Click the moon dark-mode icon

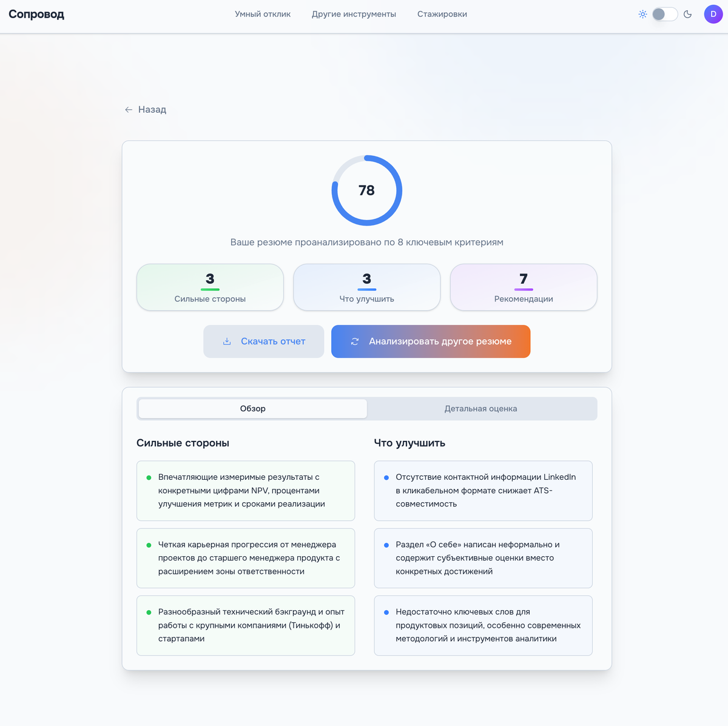687,14
